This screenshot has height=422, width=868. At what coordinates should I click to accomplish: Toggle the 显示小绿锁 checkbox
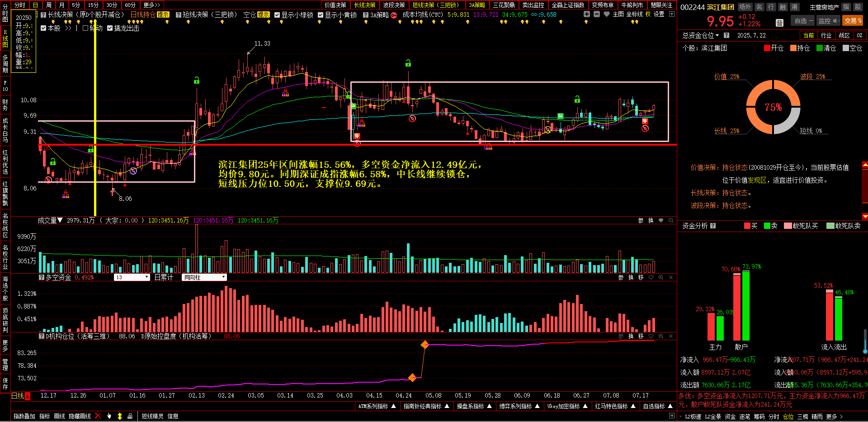point(277,15)
